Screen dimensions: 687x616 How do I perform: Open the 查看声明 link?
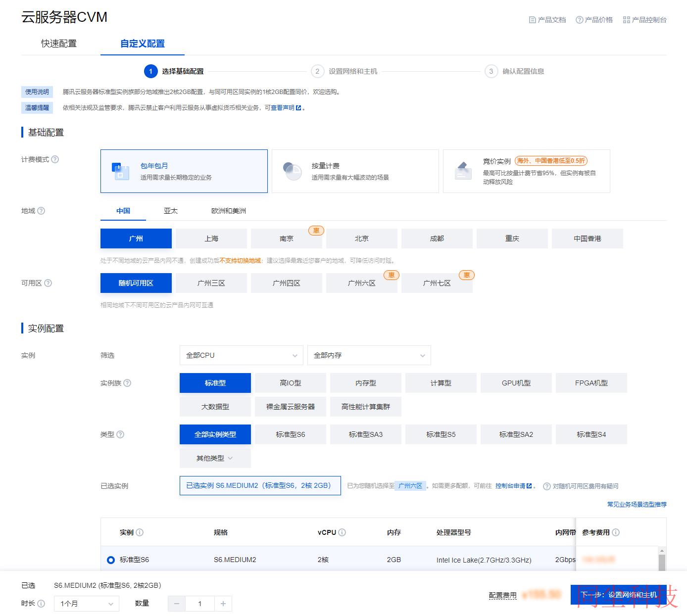coord(283,108)
